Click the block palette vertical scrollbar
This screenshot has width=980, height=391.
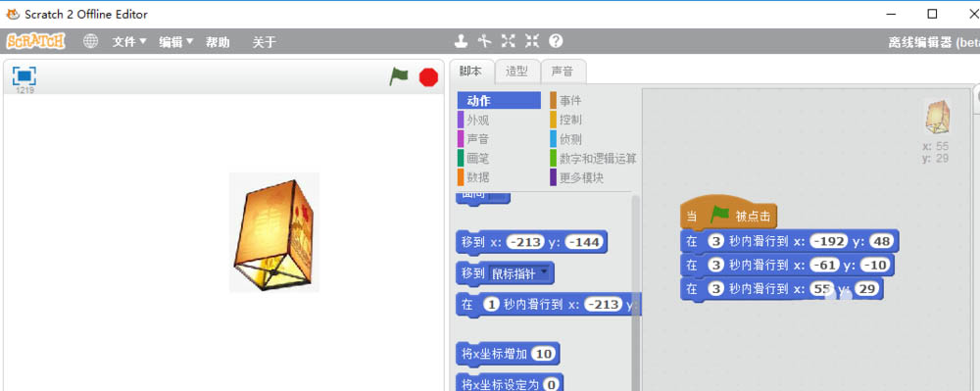[636, 292]
